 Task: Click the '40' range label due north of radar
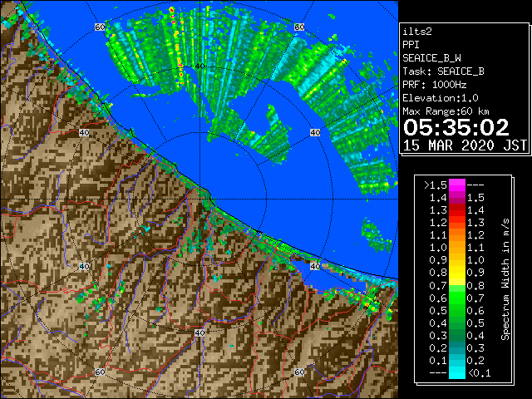click(199, 66)
